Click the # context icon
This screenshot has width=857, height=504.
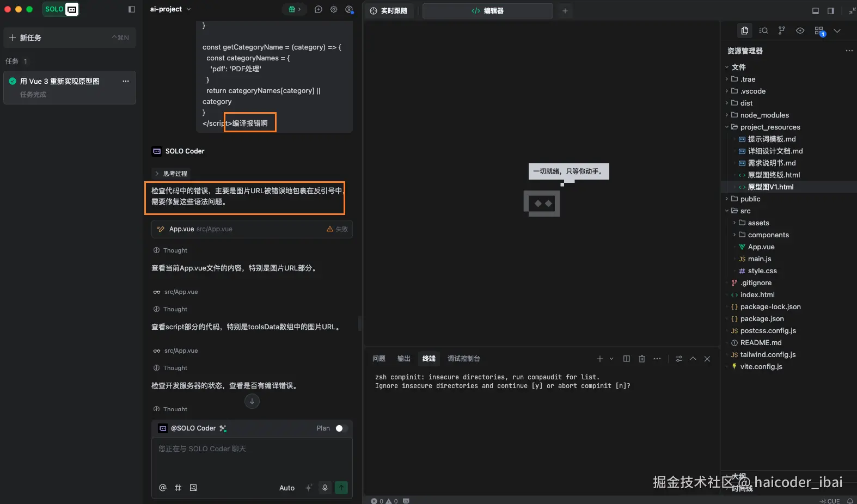coord(178,488)
